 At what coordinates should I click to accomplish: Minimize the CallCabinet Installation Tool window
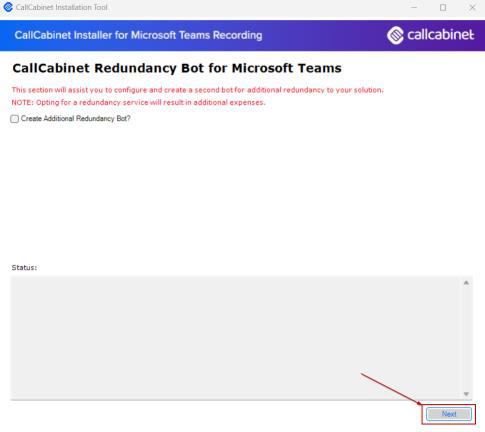pyautogui.click(x=414, y=7)
